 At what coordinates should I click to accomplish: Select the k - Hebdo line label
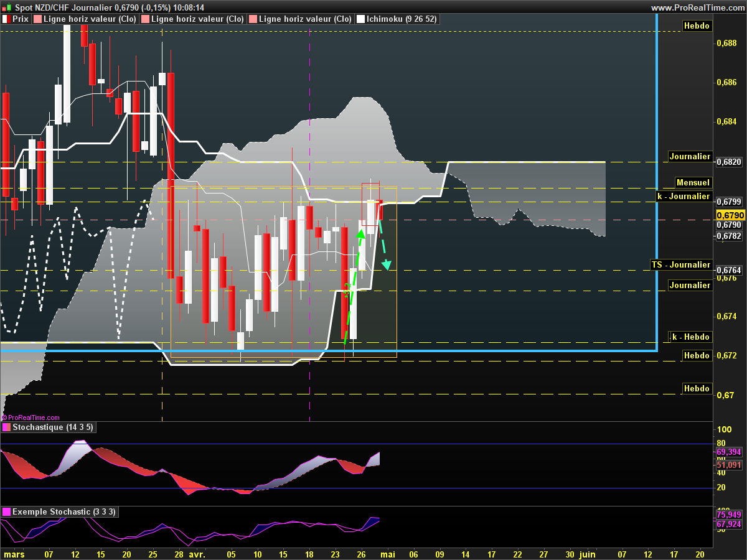pos(690,337)
